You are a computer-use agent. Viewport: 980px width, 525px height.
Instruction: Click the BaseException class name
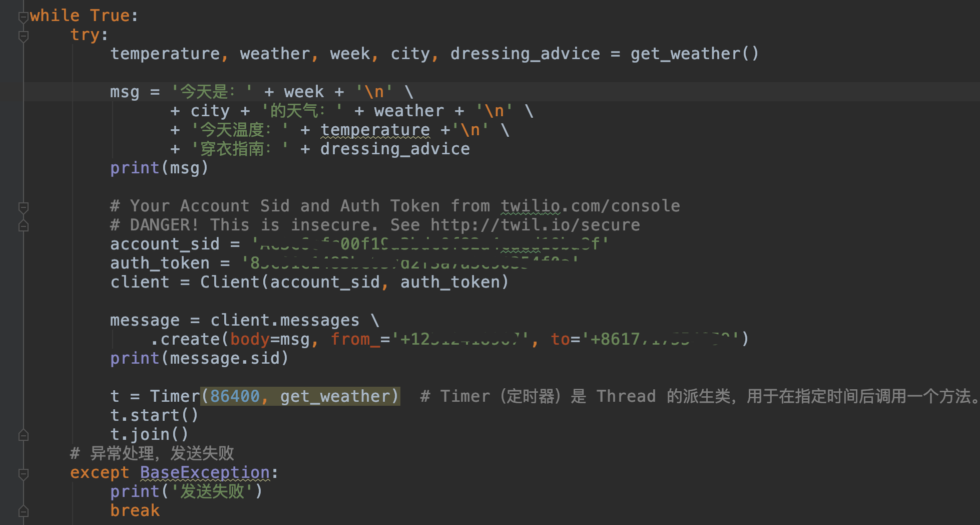[205, 472]
